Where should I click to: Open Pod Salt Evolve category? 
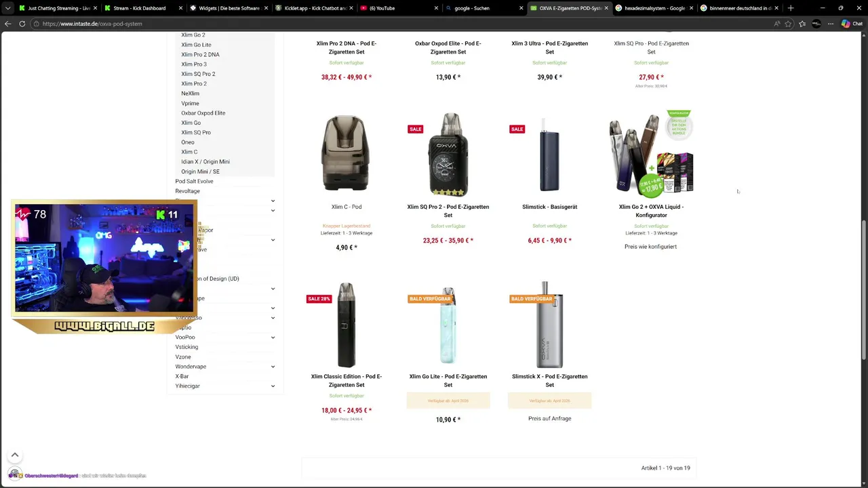(194, 182)
